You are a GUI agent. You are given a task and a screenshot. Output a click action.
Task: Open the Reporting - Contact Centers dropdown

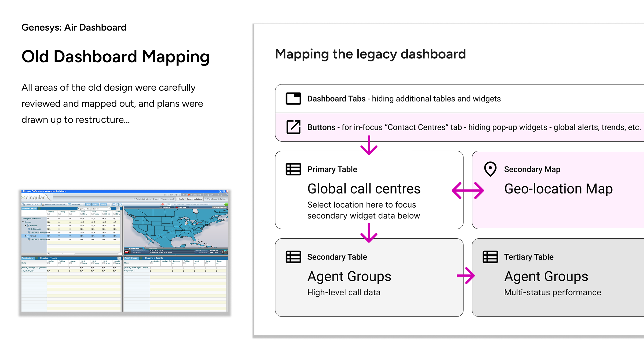click(109, 209)
